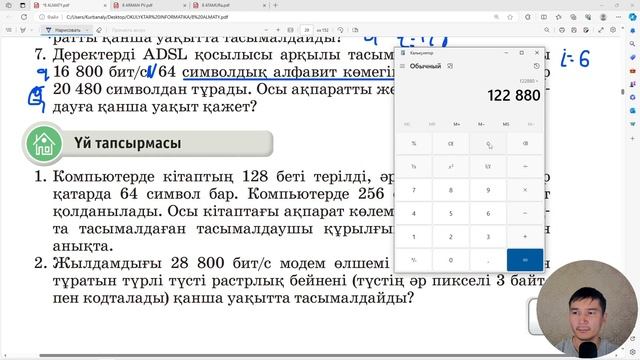The image size is (640, 360).
Task: Open browser tab actions menu icon
Action: pos(22,5)
